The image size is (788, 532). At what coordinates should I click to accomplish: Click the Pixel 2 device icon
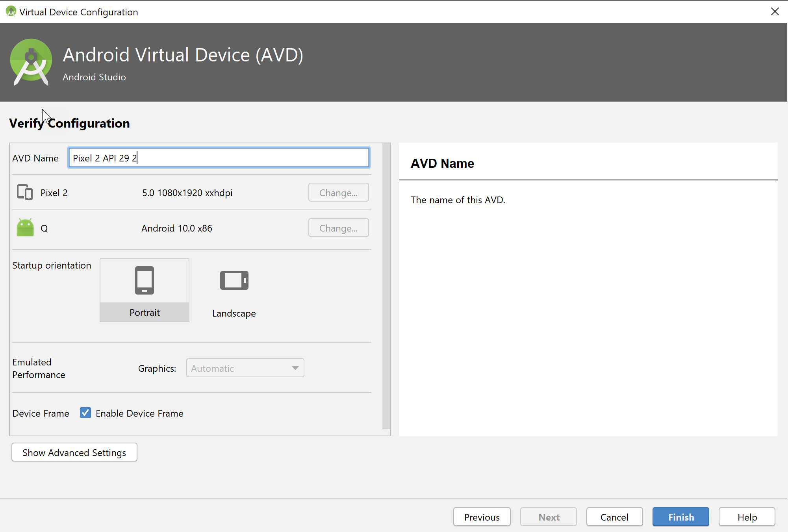click(x=25, y=192)
